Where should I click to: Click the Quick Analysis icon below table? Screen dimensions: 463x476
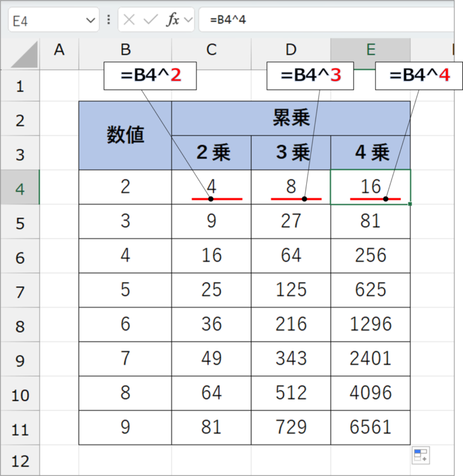pos(420,456)
